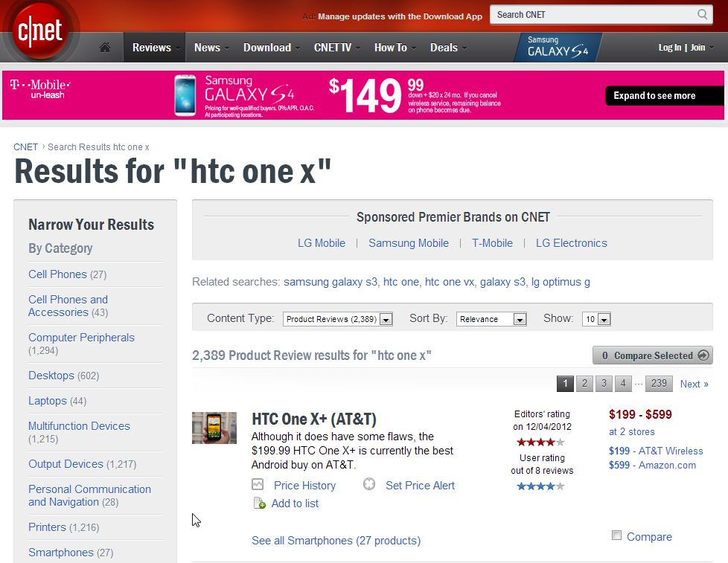Open the Content Type dropdown
Viewport: 728px width, 563px height.
tap(337, 319)
